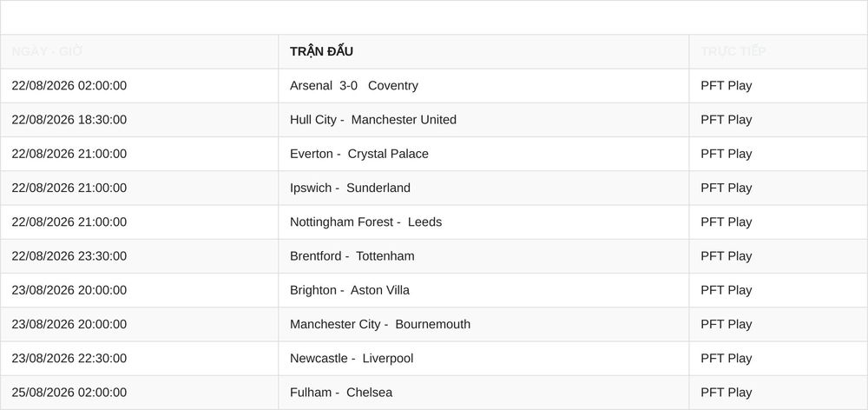Click Brighton - Aston Villa fixture
Image resolution: width=868 pixels, height=410 pixels.
point(349,290)
